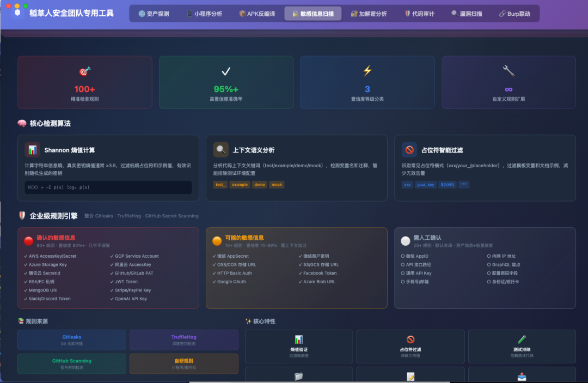Click the $(VAR) placeholder tag
588x383 pixels.
click(x=448, y=185)
